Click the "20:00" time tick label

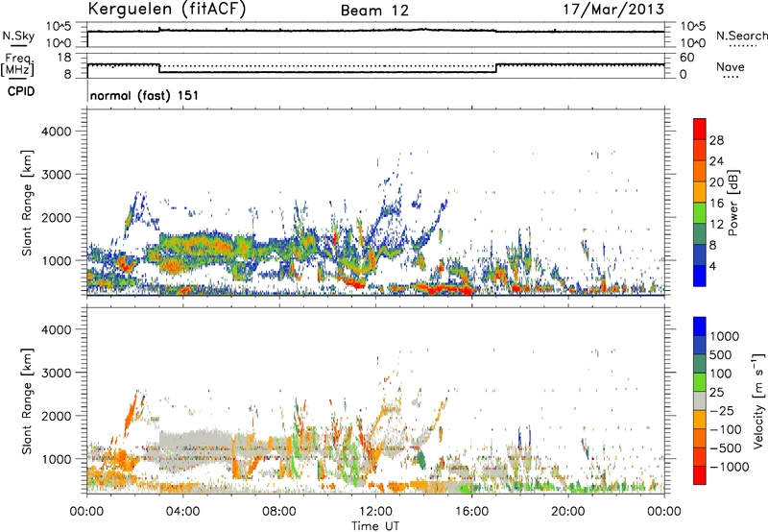click(x=568, y=512)
